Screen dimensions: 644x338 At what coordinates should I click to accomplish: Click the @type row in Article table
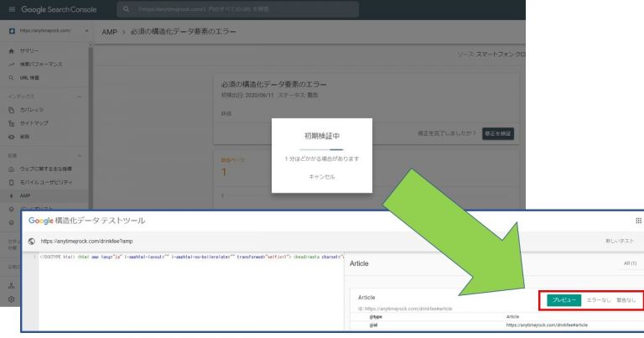point(497,317)
